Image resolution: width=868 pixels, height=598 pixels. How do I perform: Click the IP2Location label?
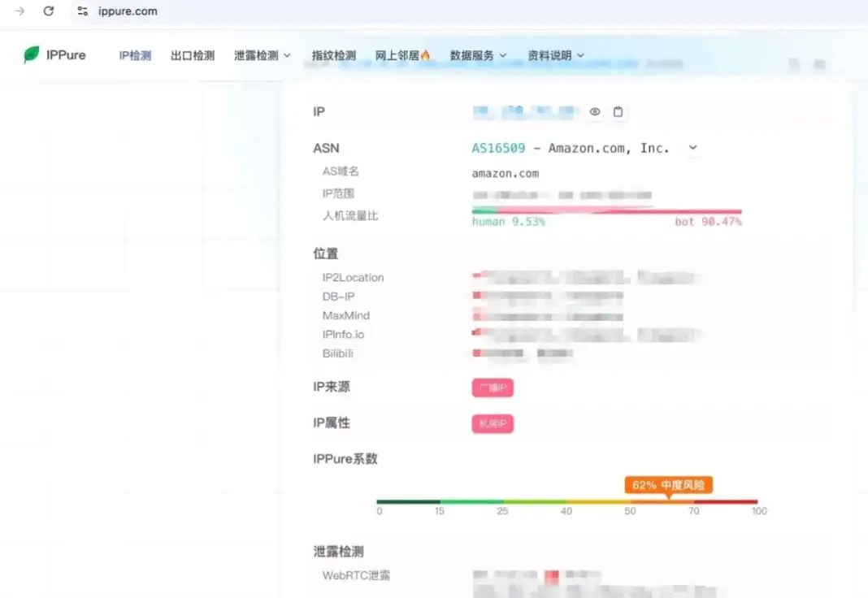(354, 278)
